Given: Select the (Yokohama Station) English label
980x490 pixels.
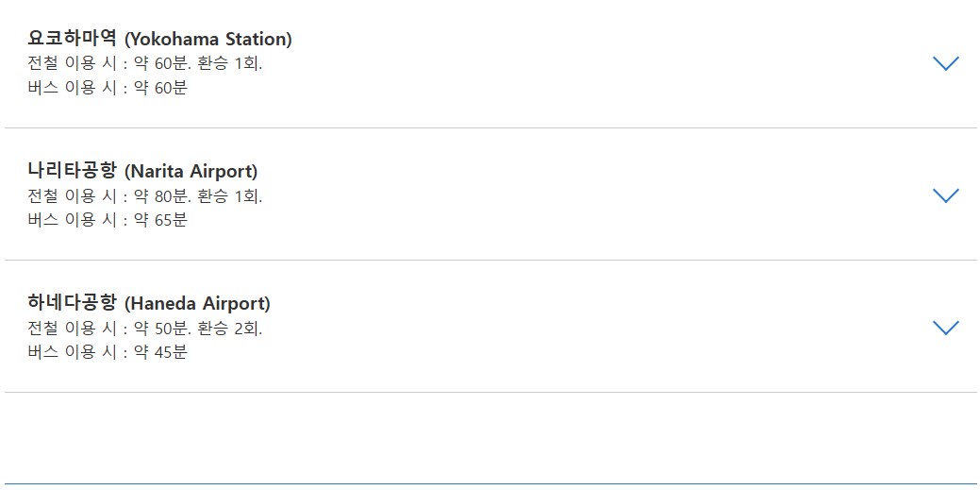Looking at the screenshot, I should [208, 40].
